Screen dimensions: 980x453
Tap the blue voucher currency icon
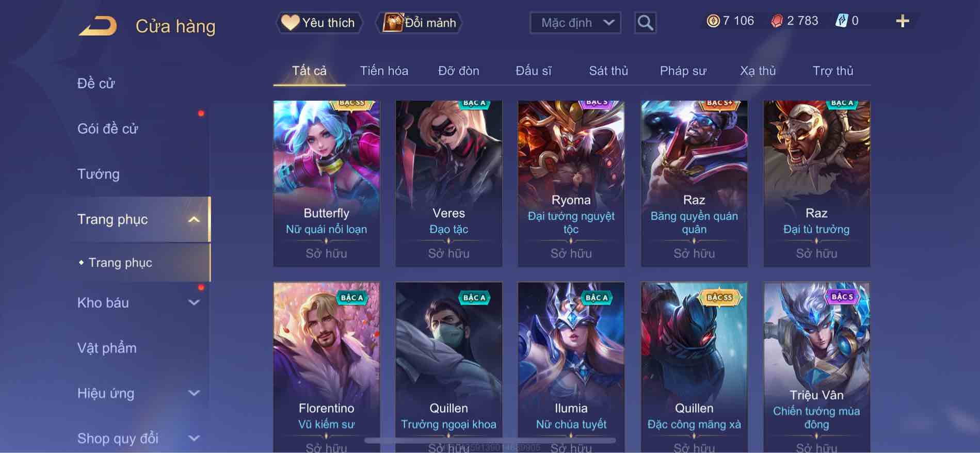841,21
